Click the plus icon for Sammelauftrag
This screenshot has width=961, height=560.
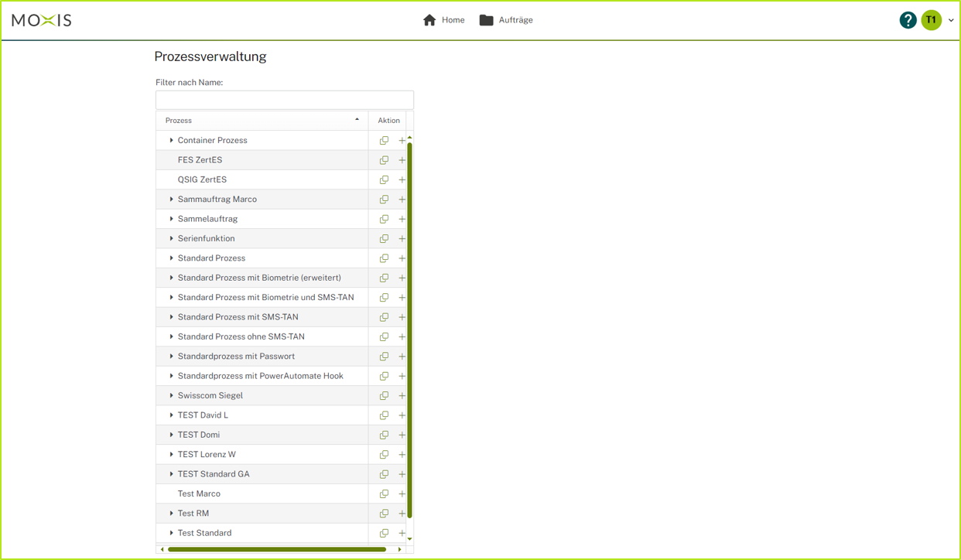(402, 219)
